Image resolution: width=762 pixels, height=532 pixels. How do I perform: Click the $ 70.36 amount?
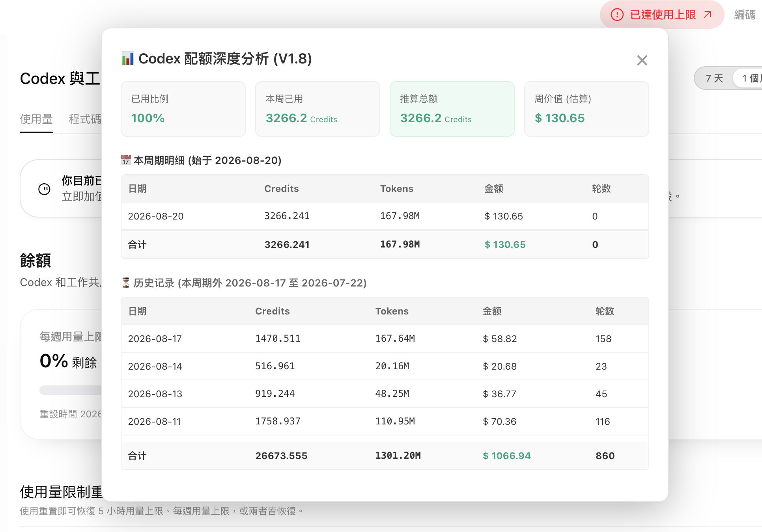(x=499, y=421)
